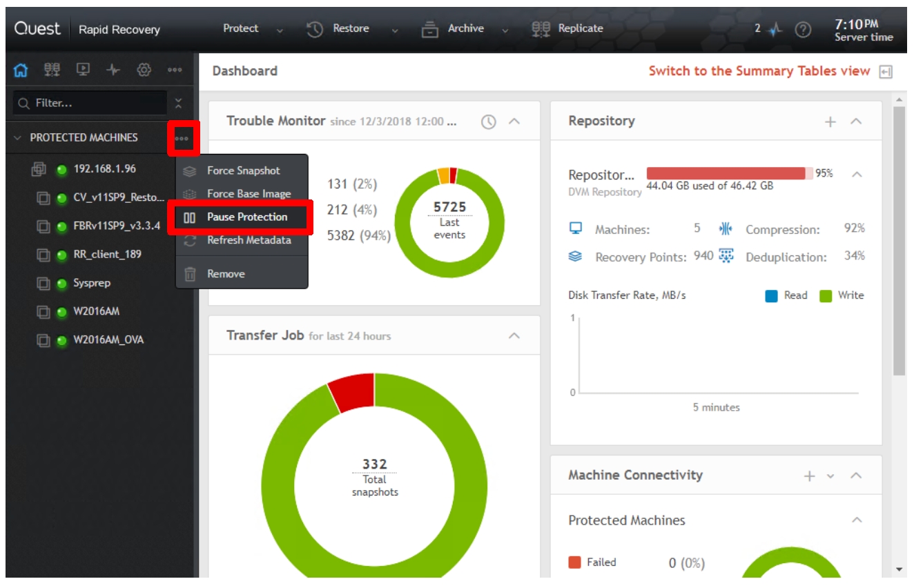Choose Remove from the context menu
Image resolution: width=914 pixels, height=588 pixels.
click(242, 274)
